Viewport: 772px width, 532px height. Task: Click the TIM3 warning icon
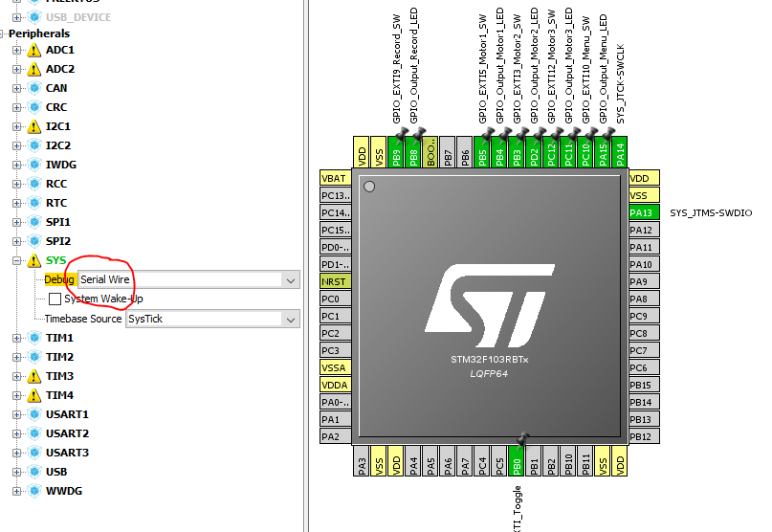(x=34, y=376)
